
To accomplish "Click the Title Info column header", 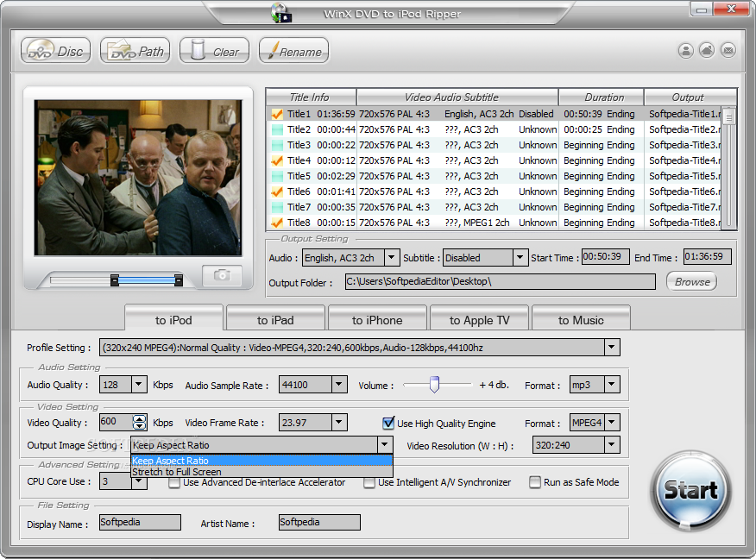I will tap(311, 97).
